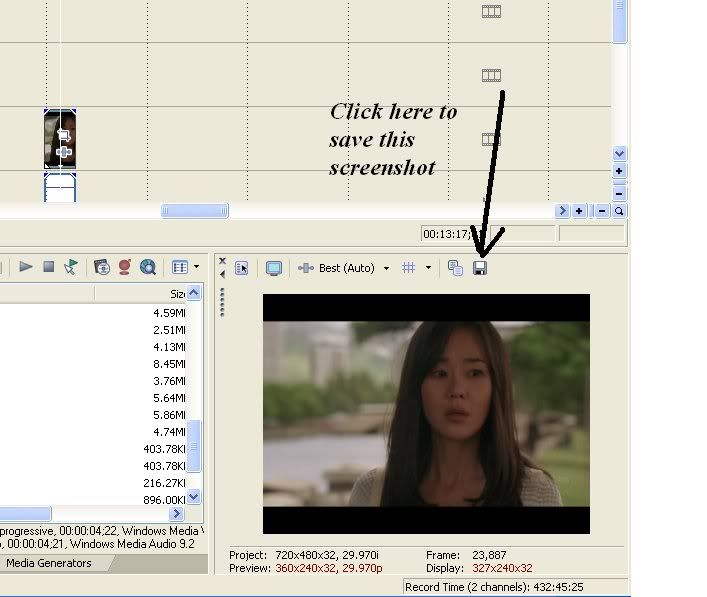
Task: Save snapshot to file with floppy icon
Action: coord(480,268)
